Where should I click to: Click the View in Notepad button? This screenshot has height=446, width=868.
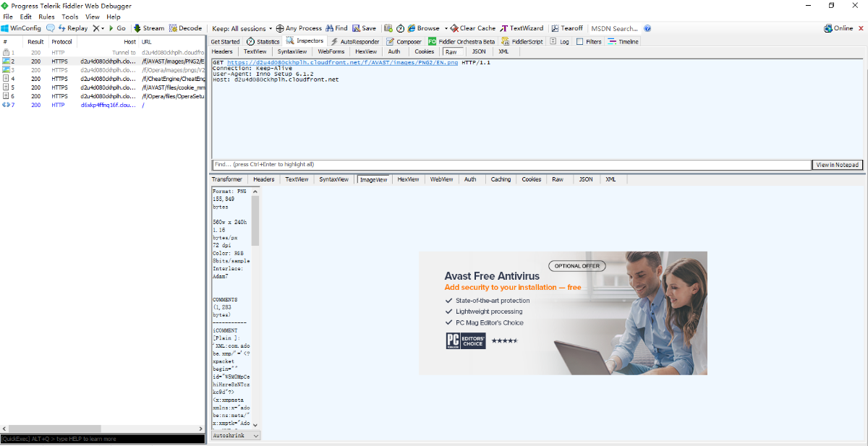point(838,165)
